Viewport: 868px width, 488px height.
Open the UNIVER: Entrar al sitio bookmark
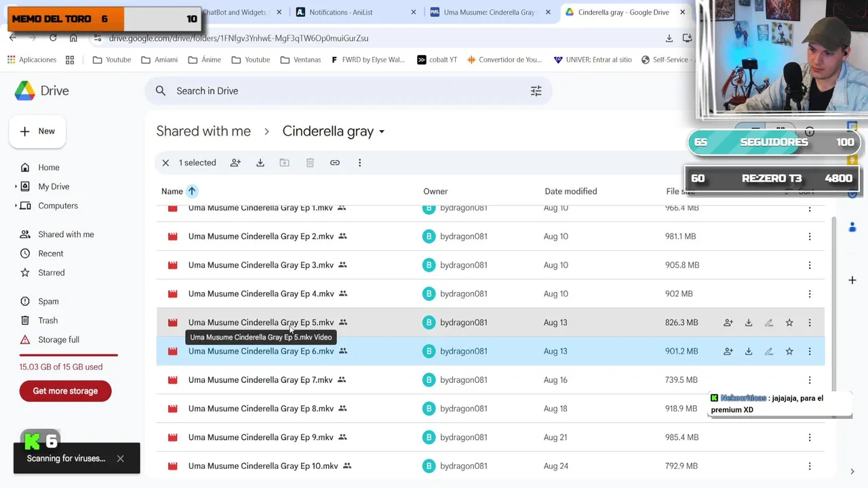point(593,60)
